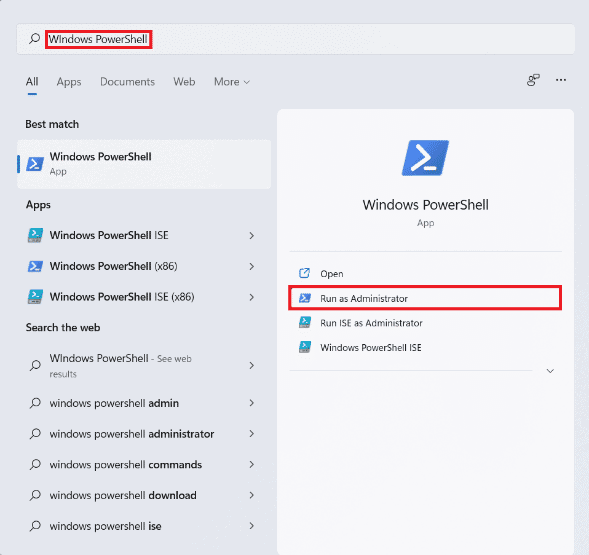Screen dimensions: 589x555
Task: Choose Run ISE as Administrator
Action: [x=371, y=323]
